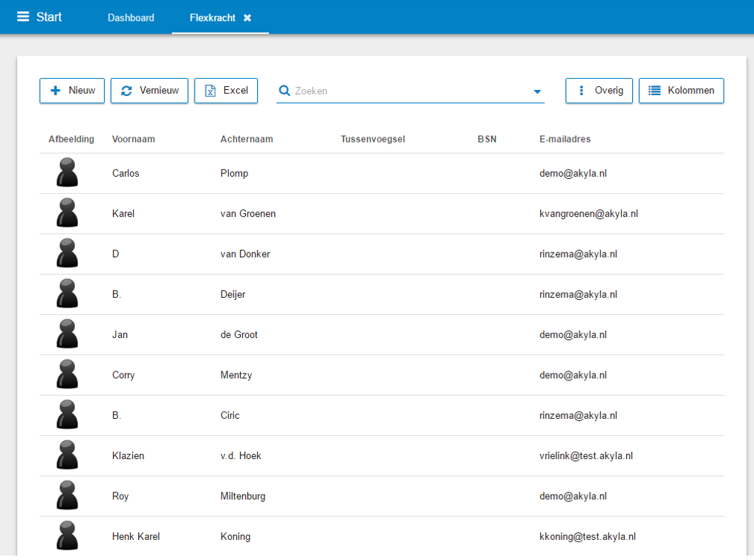754x560 pixels.
Task: Click email vrielink@test.akyla.nl
Action: tap(585, 456)
